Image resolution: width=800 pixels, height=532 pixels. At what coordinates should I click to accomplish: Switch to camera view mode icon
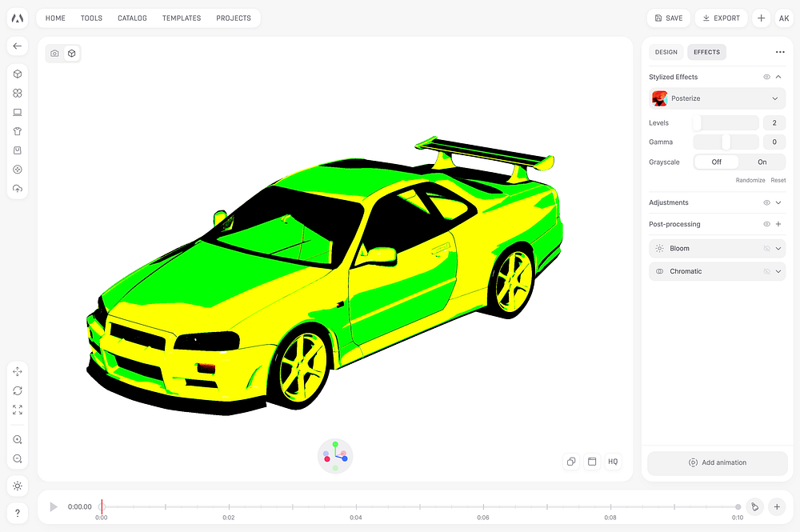pos(54,53)
